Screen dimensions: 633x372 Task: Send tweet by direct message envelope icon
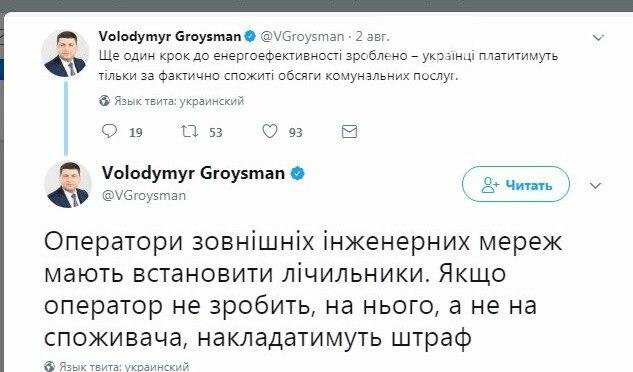(349, 132)
